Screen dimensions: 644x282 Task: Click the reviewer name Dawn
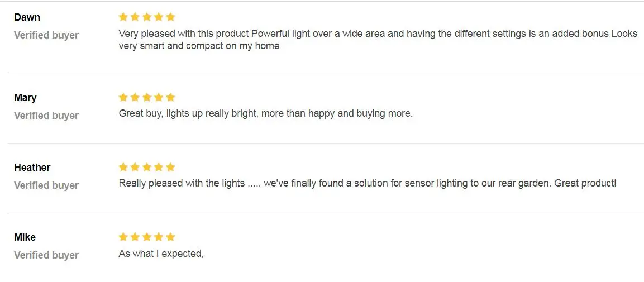pos(27,17)
